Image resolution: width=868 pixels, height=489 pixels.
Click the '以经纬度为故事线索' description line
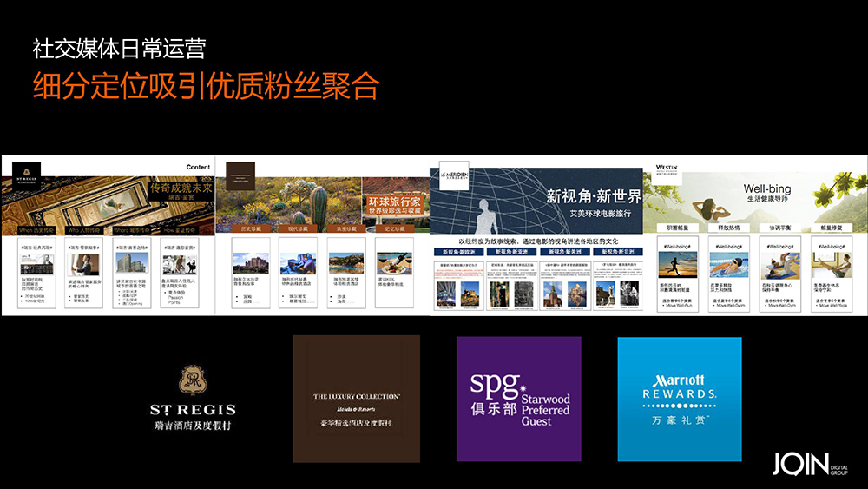point(538,241)
